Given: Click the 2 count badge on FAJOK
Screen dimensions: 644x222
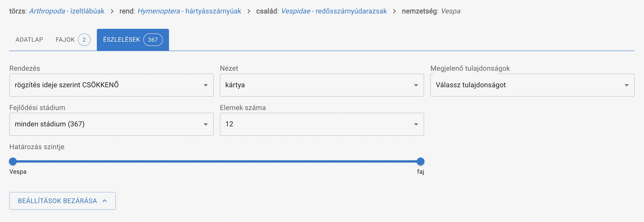Looking at the screenshot, I should 84,40.
